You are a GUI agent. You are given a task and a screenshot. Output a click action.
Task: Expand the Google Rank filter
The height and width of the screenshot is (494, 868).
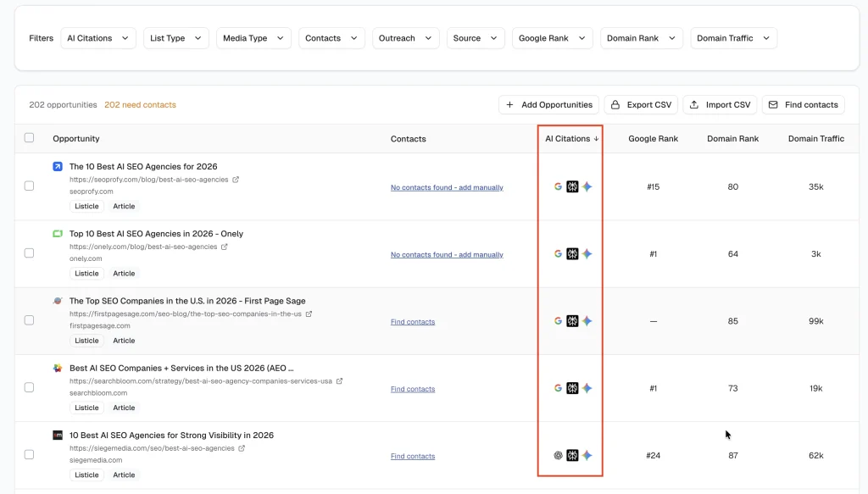click(x=553, y=38)
